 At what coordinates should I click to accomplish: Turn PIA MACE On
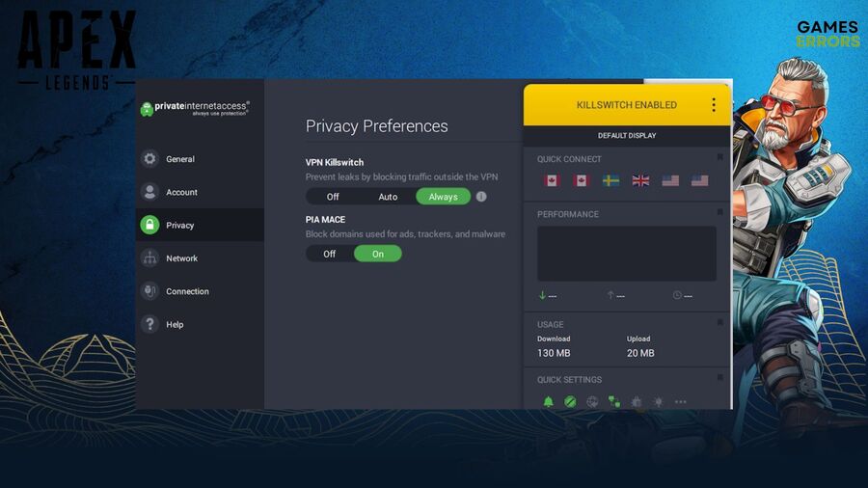click(377, 254)
